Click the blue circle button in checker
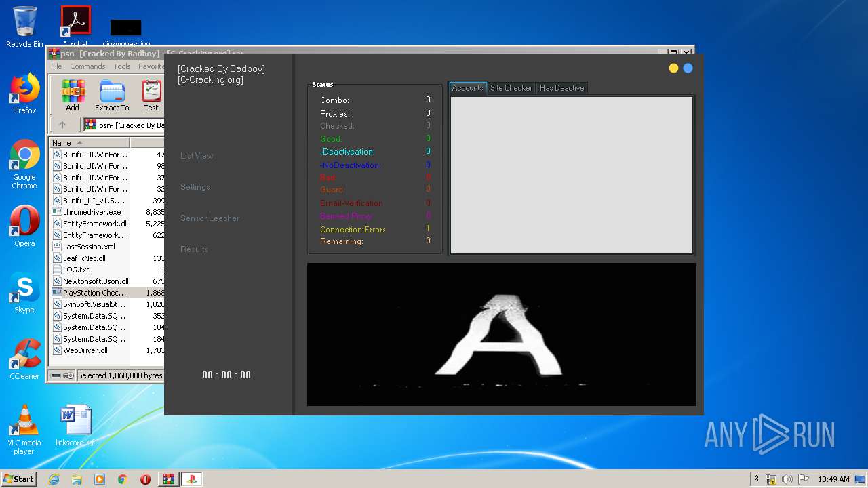 (688, 68)
